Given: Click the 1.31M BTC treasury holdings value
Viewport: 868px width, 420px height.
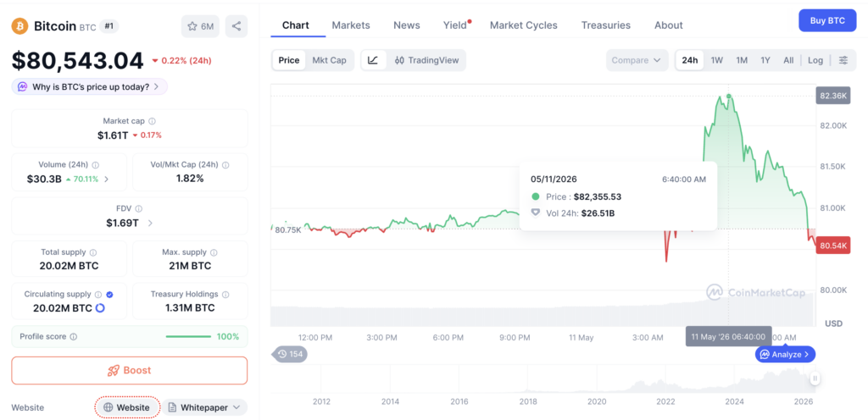Looking at the screenshot, I should coord(190,308).
